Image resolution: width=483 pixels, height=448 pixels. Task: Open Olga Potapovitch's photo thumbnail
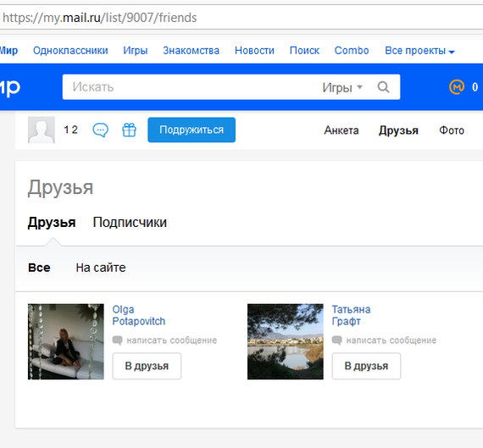pyautogui.click(x=66, y=341)
